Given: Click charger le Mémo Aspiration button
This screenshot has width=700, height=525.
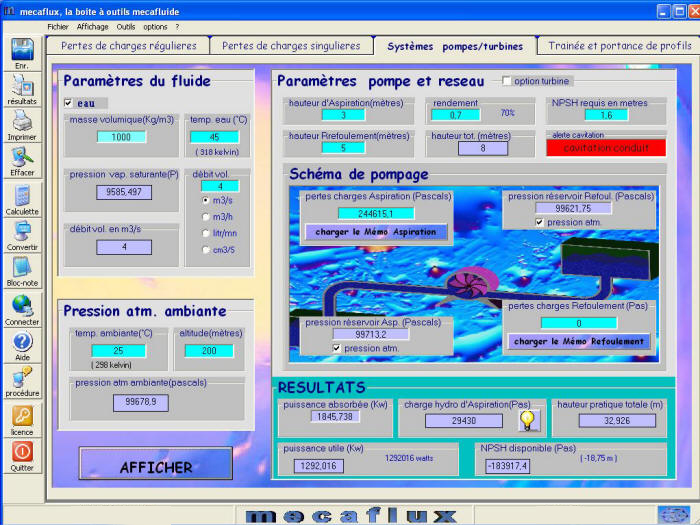Looking at the screenshot, I should pos(376,232).
